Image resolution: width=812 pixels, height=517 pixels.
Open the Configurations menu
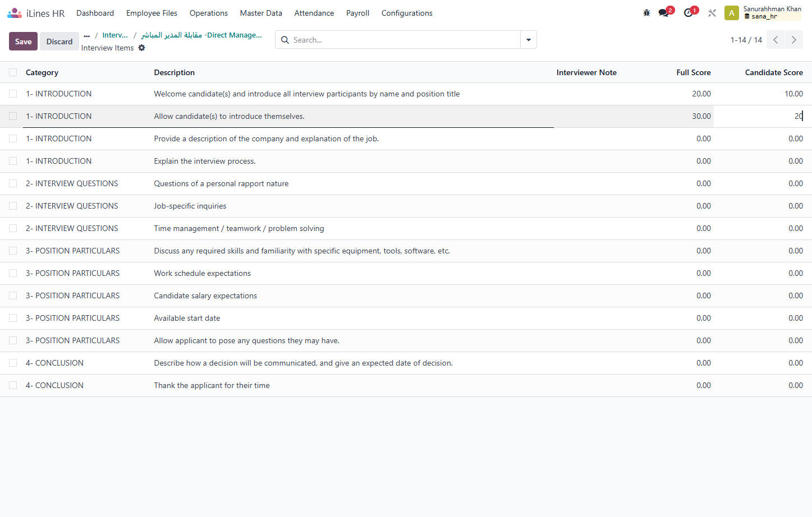[x=407, y=13]
